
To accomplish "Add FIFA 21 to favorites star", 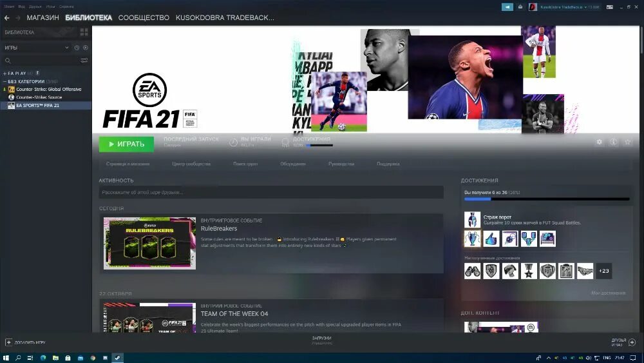I will click(627, 142).
